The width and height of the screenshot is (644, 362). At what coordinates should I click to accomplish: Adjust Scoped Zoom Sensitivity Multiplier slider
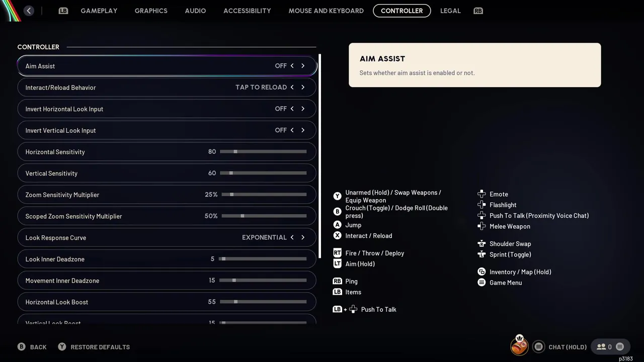point(264,216)
